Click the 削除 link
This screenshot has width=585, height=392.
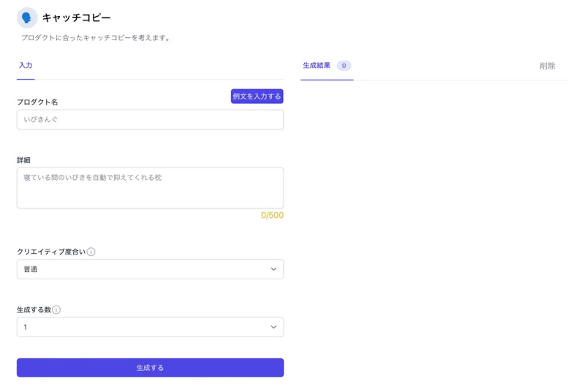[x=547, y=66]
